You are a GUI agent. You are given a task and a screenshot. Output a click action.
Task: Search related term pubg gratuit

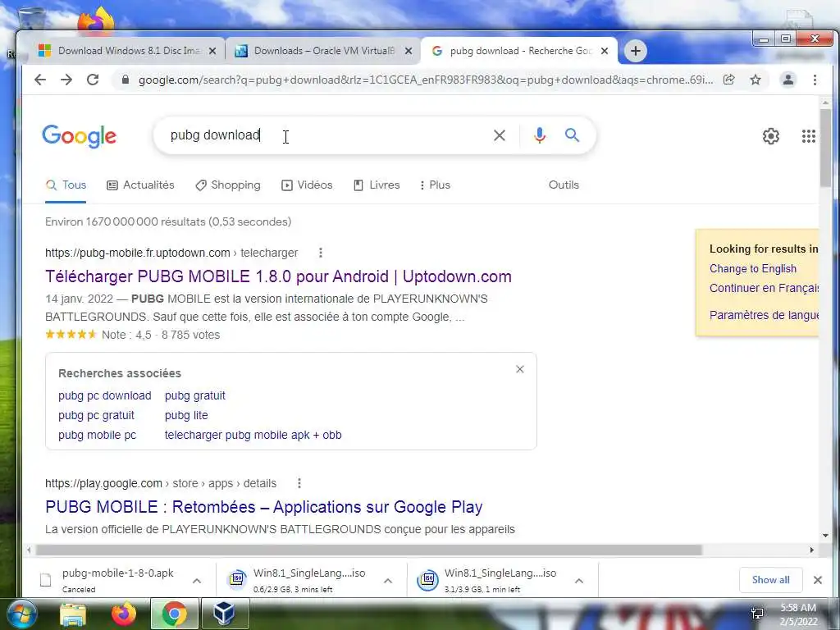tap(195, 395)
